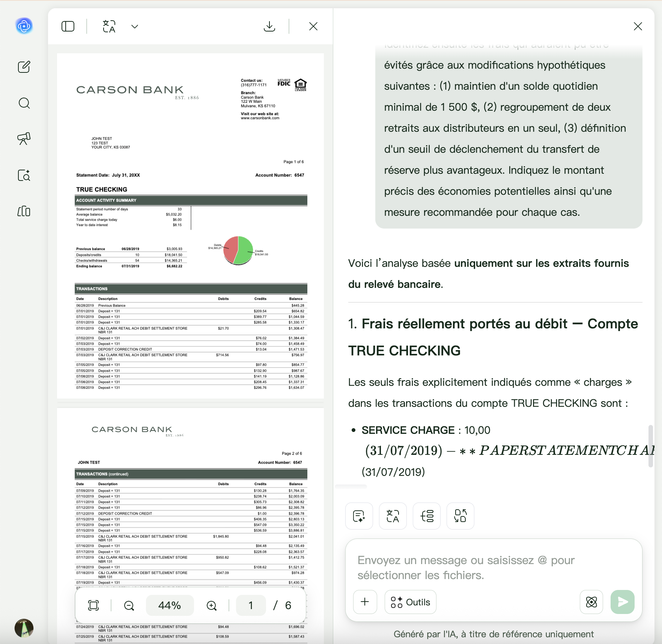The width and height of the screenshot is (662, 644).
Task: Open the search icon in left sidebar
Action: [x=24, y=103]
